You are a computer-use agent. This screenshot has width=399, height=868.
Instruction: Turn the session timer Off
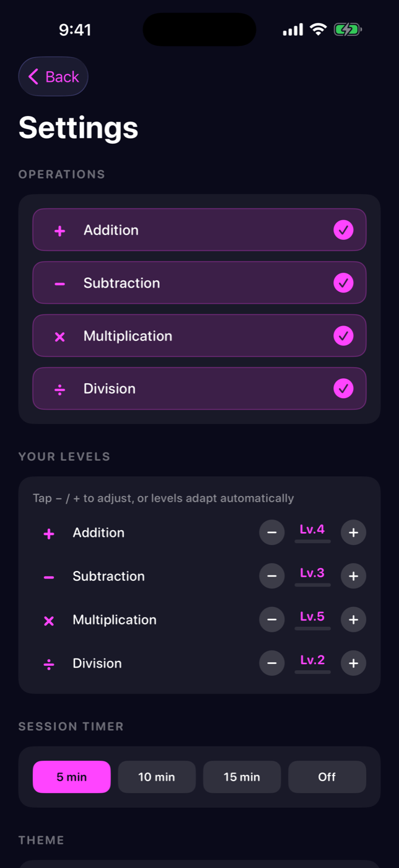click(x=327, y=777)
